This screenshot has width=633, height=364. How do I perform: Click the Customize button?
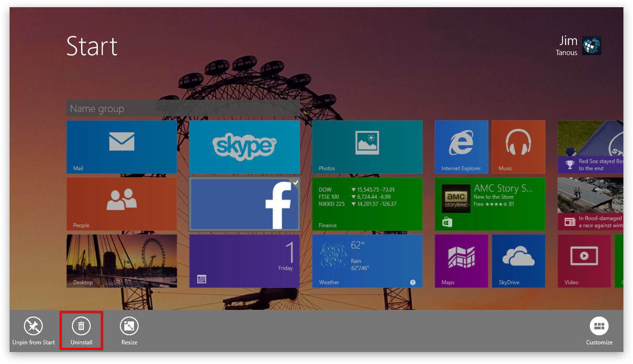click(x=599, y=331)
